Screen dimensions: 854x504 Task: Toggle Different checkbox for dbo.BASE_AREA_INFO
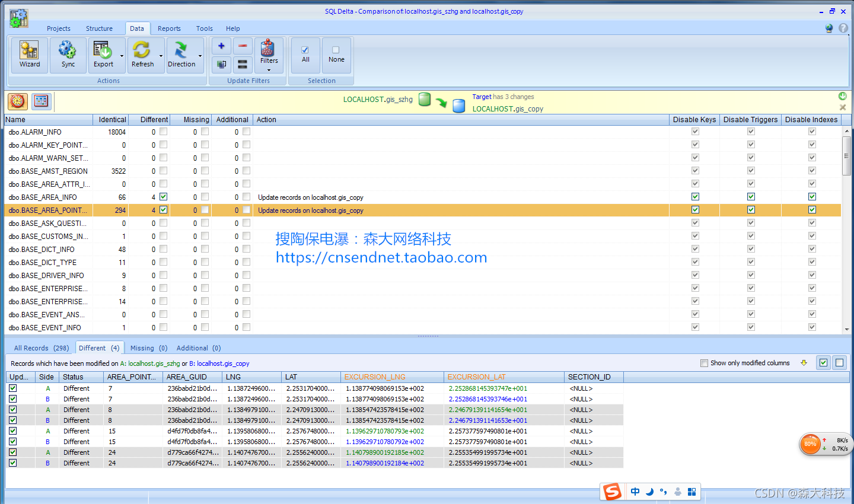(164, 197)
